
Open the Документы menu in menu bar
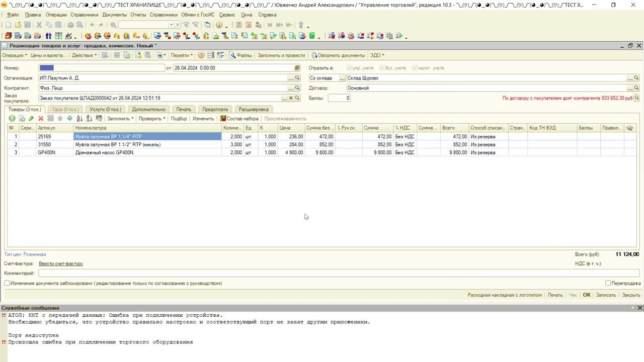(114, 15)
